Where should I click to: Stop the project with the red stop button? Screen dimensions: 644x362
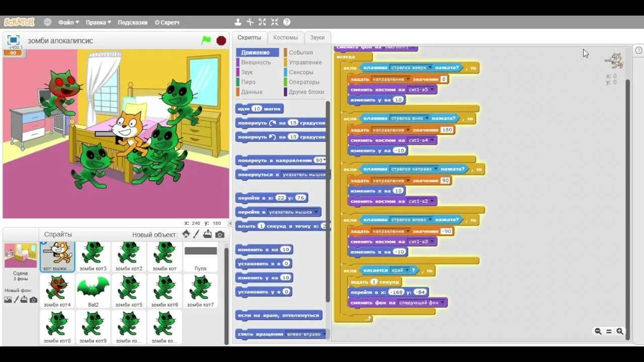(221, 40)
